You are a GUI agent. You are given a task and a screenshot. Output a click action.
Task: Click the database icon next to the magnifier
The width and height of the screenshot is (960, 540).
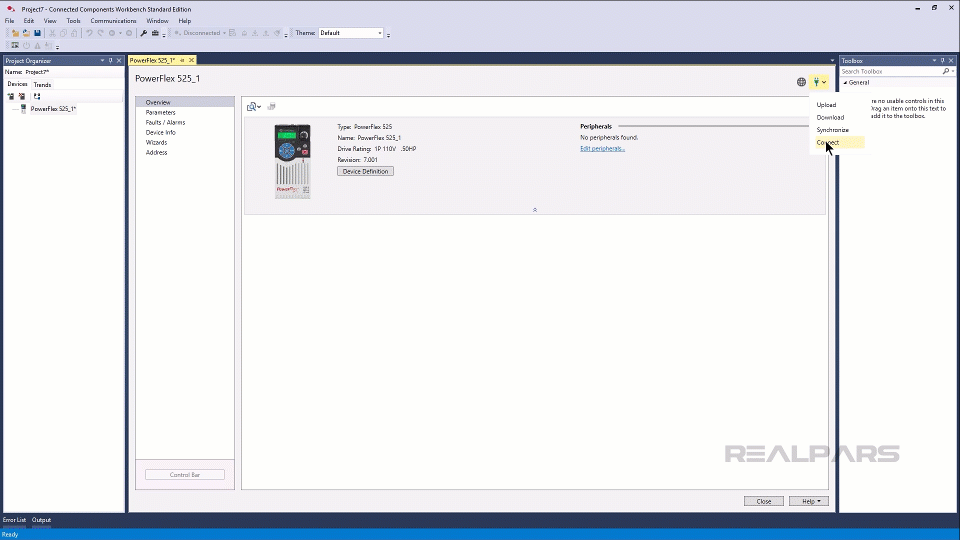point(272,107)
